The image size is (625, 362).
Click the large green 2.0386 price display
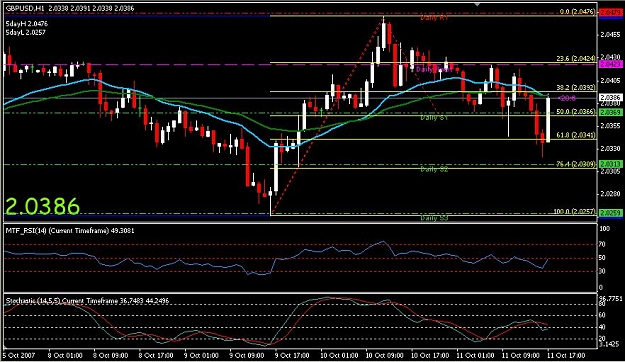pos(42,207)
